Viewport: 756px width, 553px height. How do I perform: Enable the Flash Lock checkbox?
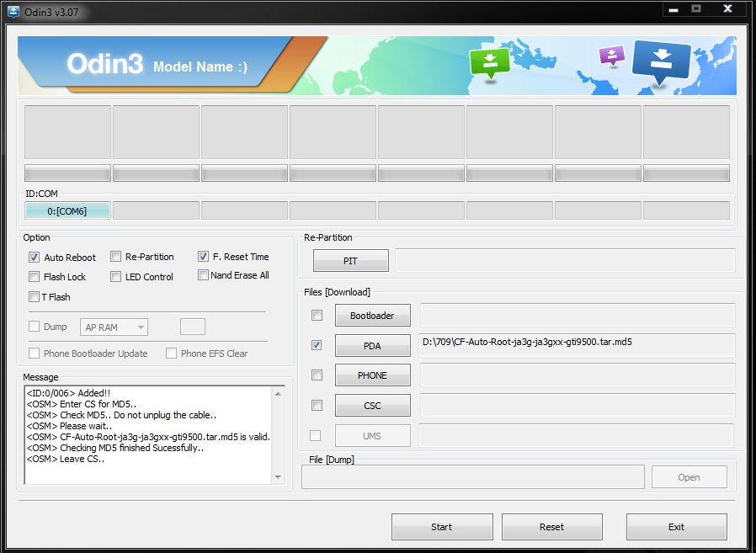pos(34,277)
